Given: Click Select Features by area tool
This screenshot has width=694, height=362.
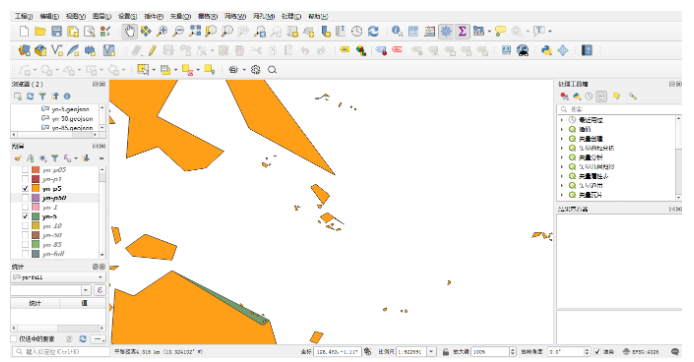Looking at the screenshot, I should pos(143,70).
